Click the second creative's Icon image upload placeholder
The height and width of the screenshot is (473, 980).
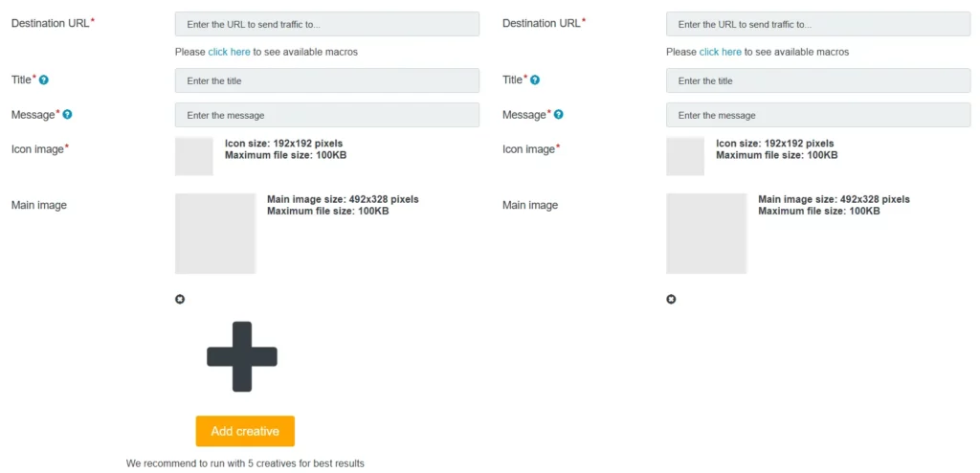pyautogui.click(x=685, y=156)
